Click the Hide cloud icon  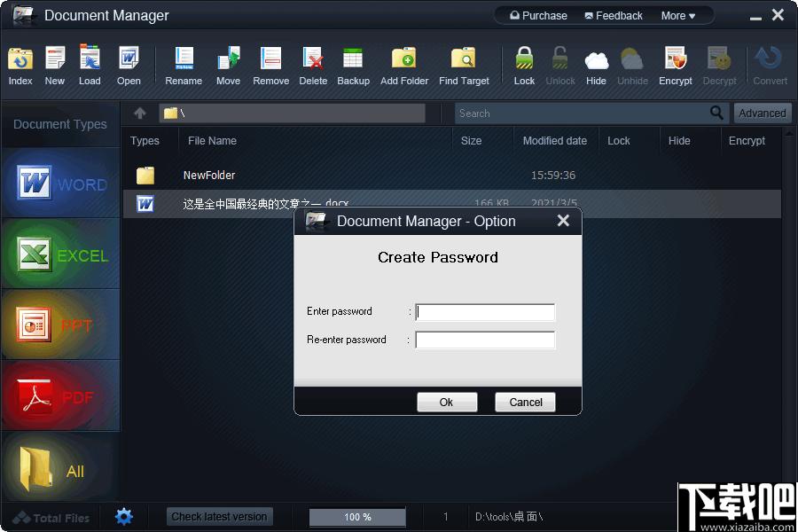(596, 59)
